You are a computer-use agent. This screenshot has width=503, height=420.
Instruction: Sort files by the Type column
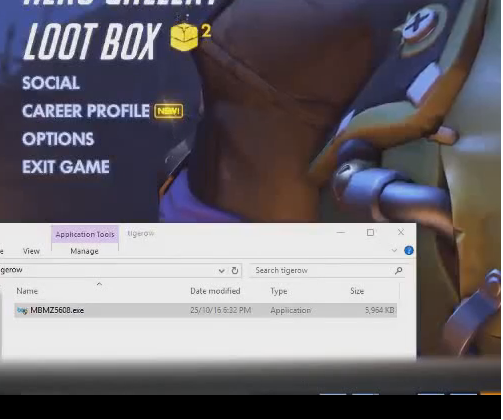click(x=279, y=291)
